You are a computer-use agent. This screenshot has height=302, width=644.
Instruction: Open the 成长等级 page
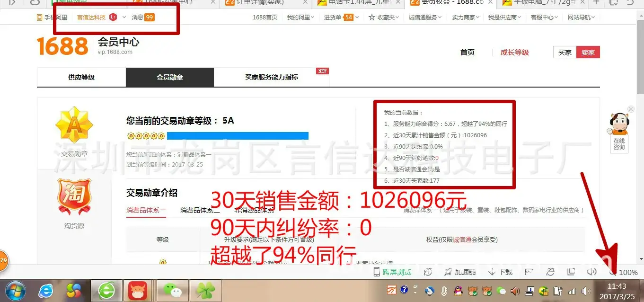pos(515,53)
